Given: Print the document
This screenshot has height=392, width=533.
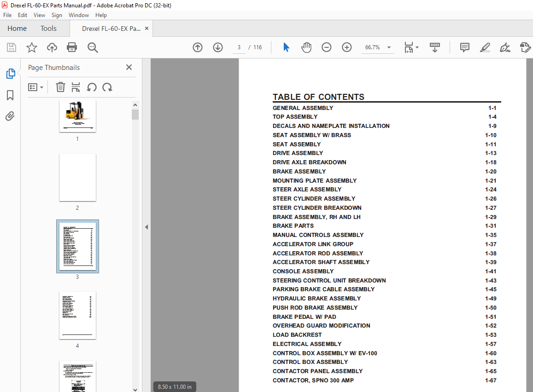Looking at the screenshot, I should 72,47.
